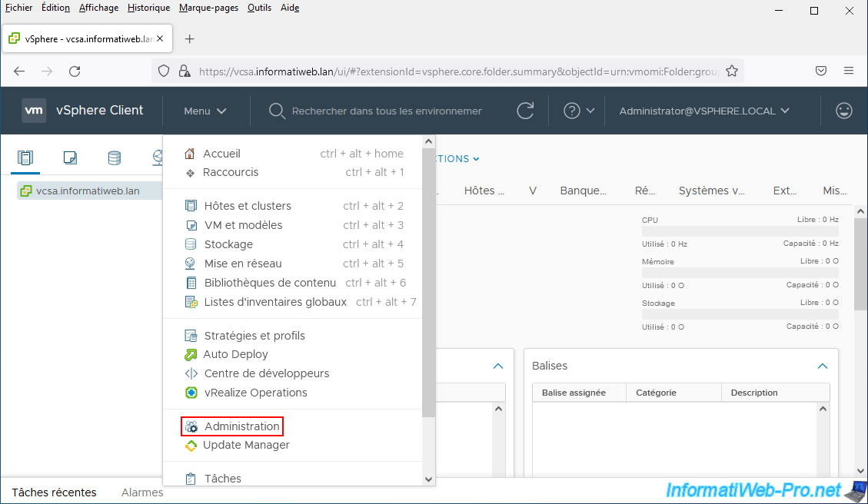868x504 pixels.
Task: Click the Tâches clipboard icon
Action: (191, 479)
